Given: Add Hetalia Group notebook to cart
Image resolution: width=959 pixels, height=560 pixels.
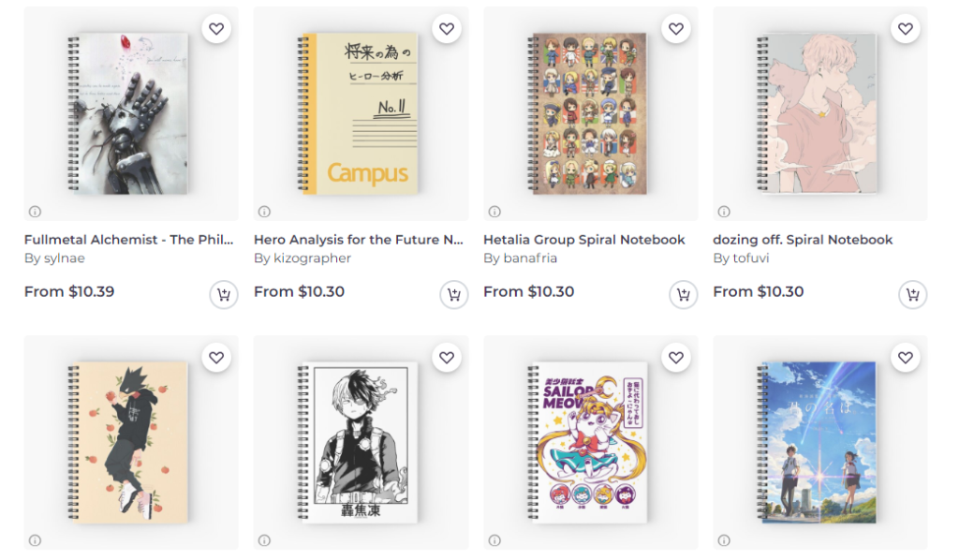Looking at the screenshot, I should [x=683, y=295].
